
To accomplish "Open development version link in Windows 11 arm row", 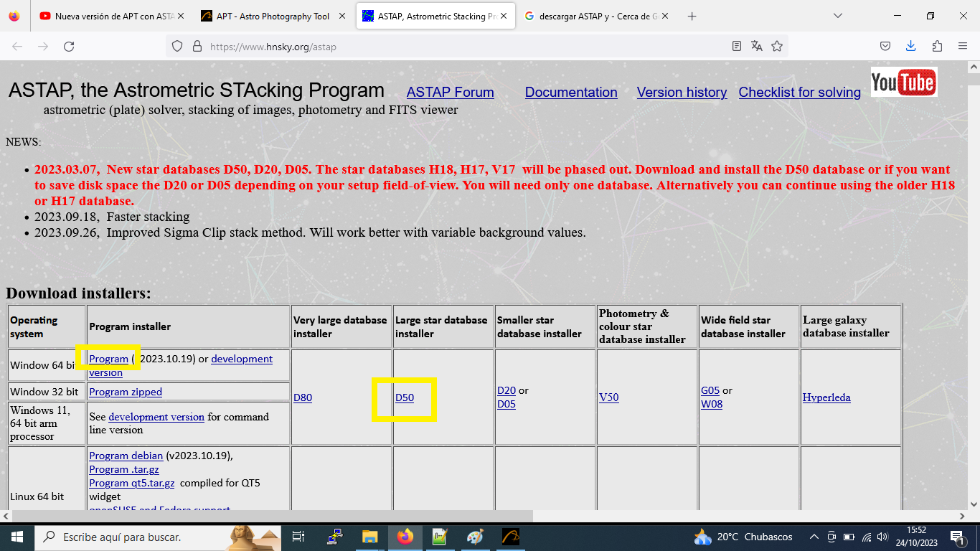I will click(156, 417).
